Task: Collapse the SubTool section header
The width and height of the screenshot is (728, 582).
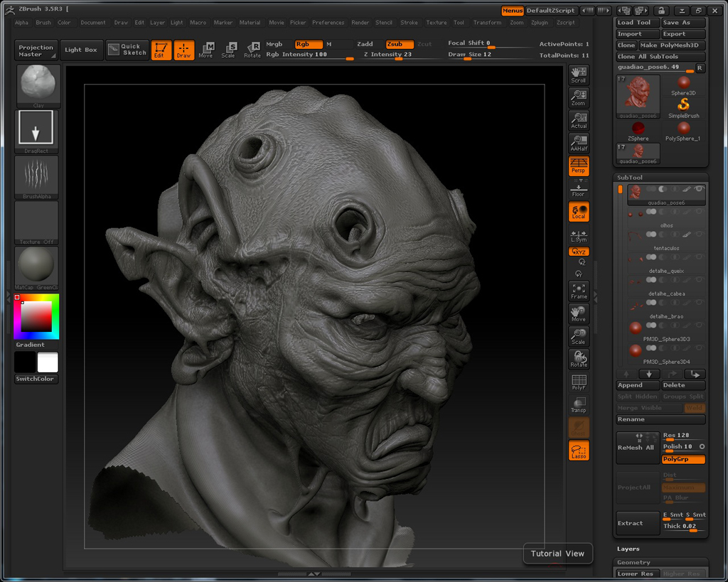Action: point(630,177)
